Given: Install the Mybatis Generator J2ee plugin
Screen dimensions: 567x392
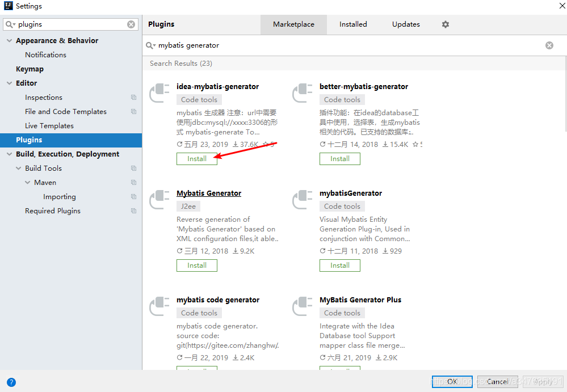Looking at the screenshot, I should 197,265.
